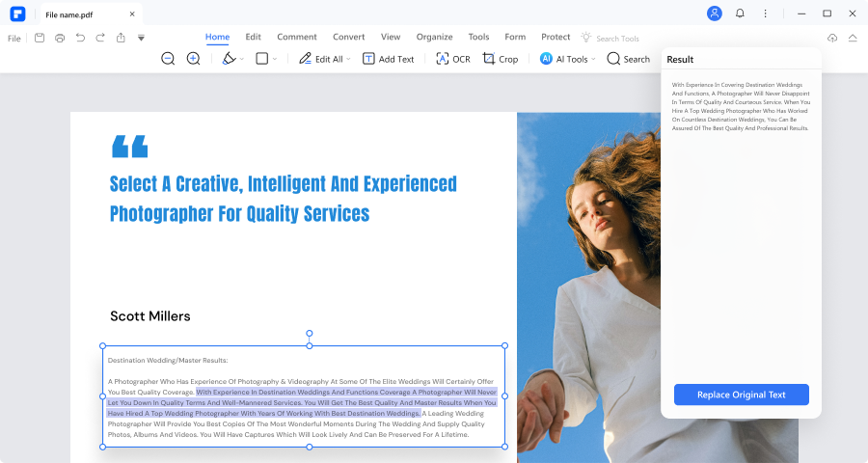Expand the Edit All dropdown arrow

point(349,59)
